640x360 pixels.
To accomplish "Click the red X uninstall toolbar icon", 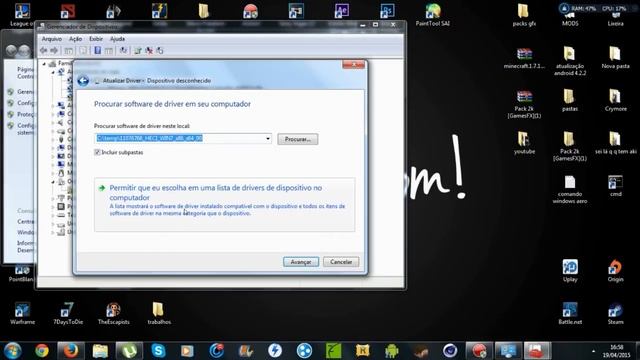I will coord(149,51).
